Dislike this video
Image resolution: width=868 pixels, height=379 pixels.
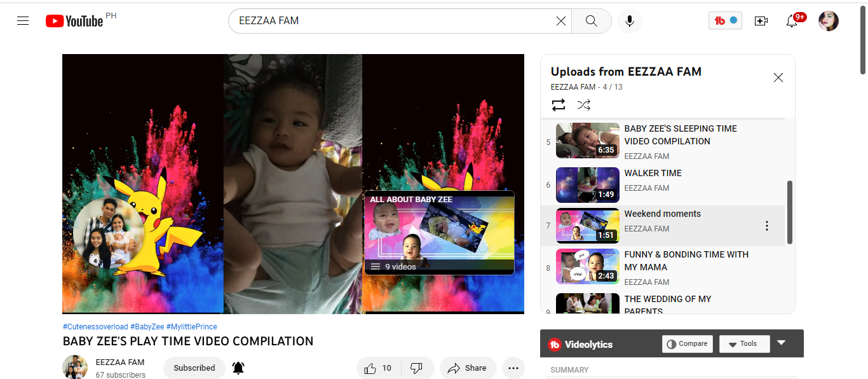[417, 368]
